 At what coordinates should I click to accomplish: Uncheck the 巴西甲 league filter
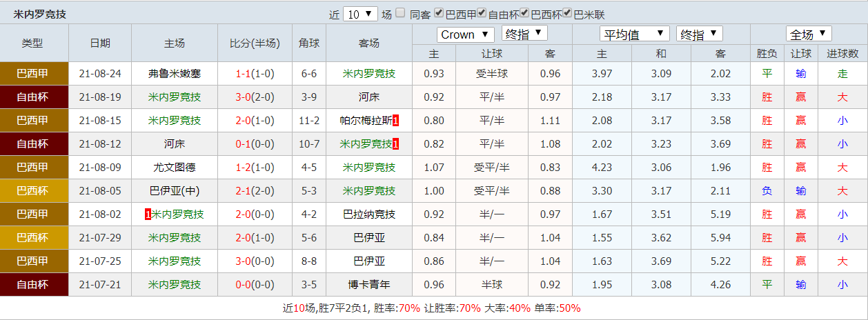pos(440,13)
